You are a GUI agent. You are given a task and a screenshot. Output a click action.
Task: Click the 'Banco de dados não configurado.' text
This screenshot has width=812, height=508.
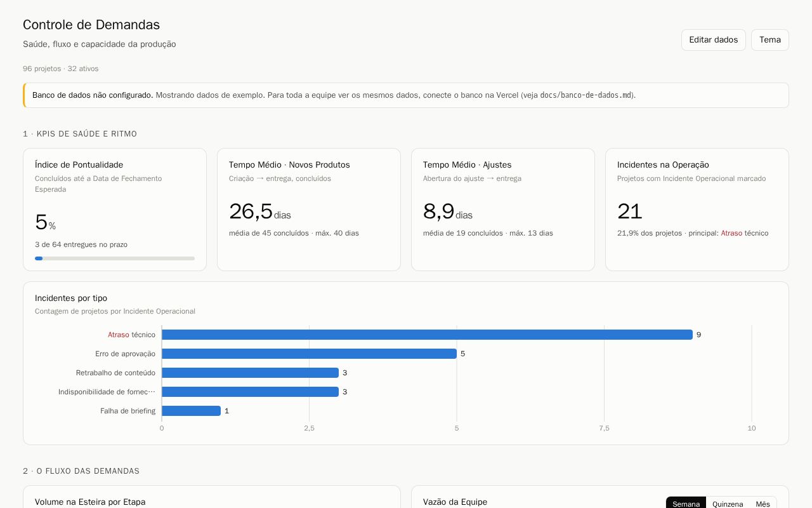pyautogui.click(x=93, y=95)
